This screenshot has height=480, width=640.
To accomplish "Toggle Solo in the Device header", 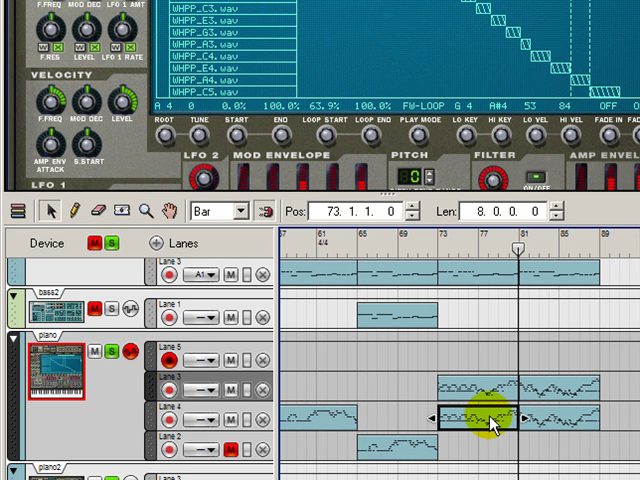I will coord(111,243).
